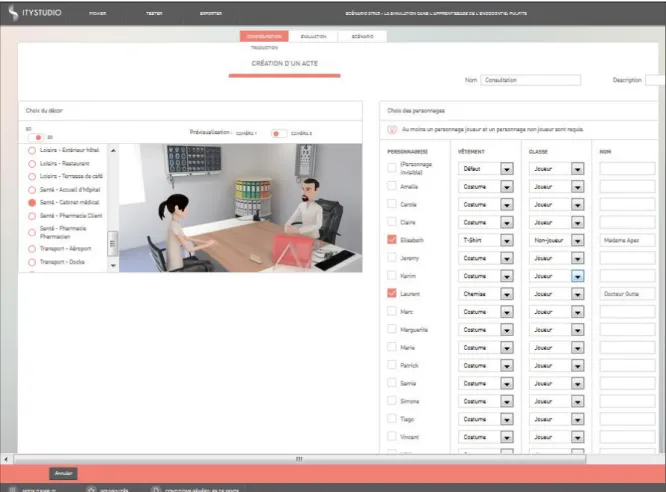Click the Elisabeth name field reading Madame Apex
Image resolution: width=666 pixels, height=492 pixels.
pyautogui.click(x=627, y=240)
